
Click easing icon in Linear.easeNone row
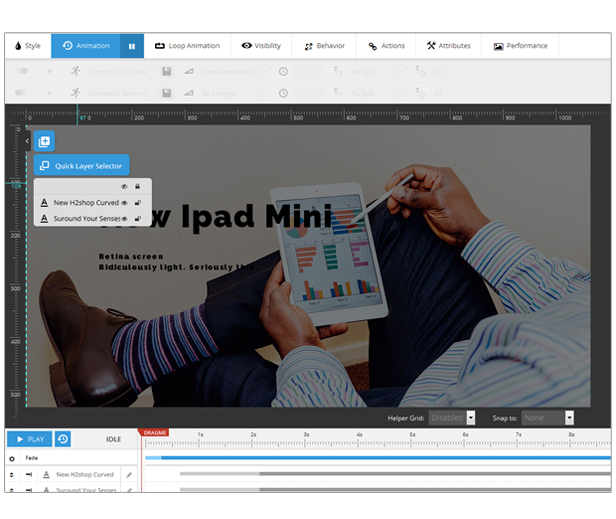coord(189,72)
